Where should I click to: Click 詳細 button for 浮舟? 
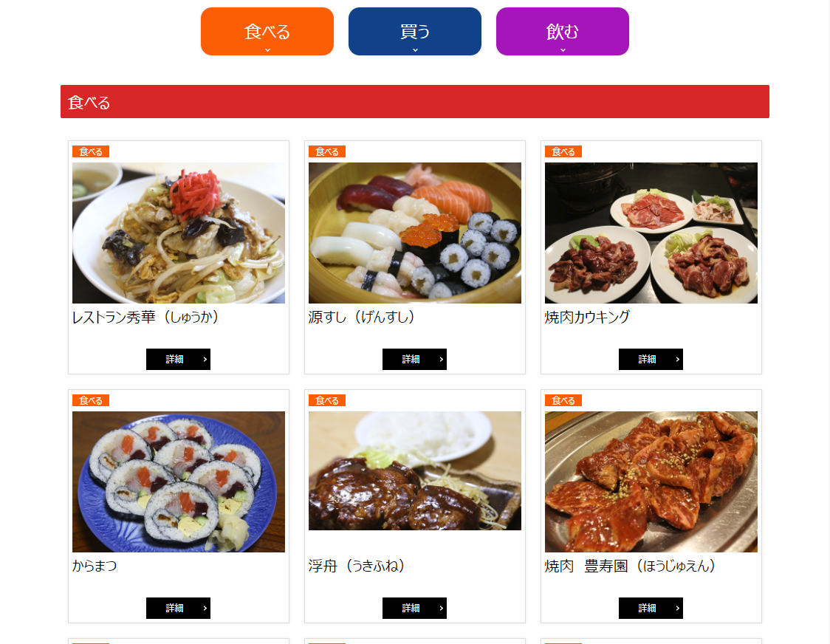[x=414, y=608]
